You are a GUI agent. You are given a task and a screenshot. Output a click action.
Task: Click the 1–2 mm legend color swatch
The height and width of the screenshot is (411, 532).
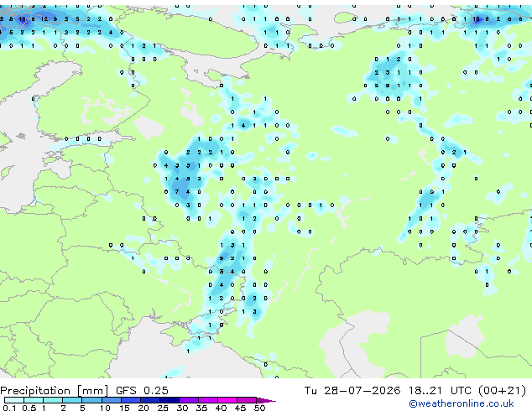click(x=53, y=400)
